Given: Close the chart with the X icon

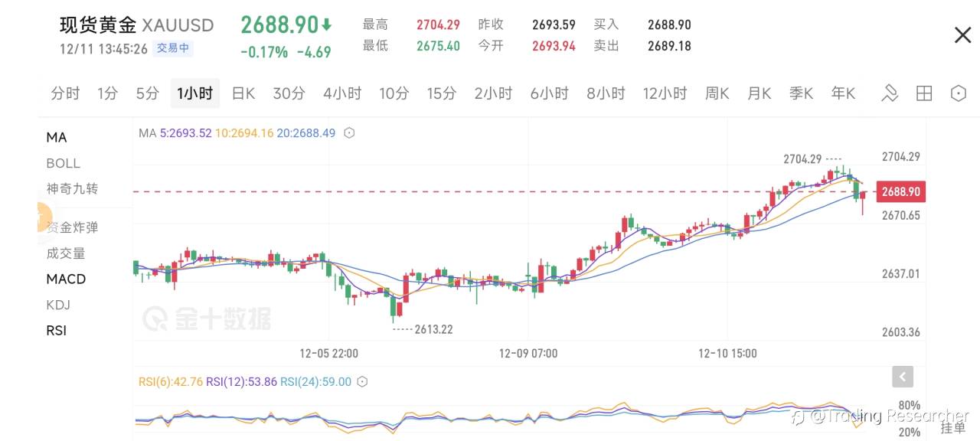Looking at the screenshot, I should [x=962, y=35].
